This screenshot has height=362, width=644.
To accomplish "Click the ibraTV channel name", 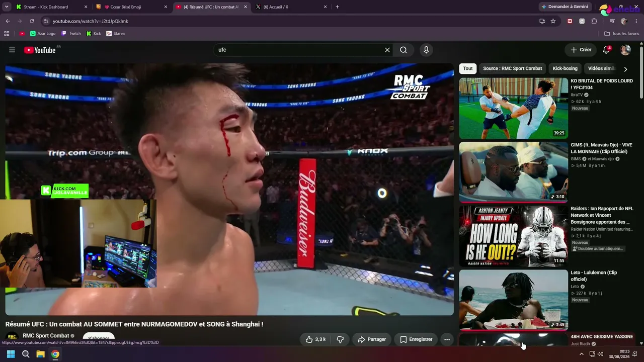I will click(x=577, y=95).
